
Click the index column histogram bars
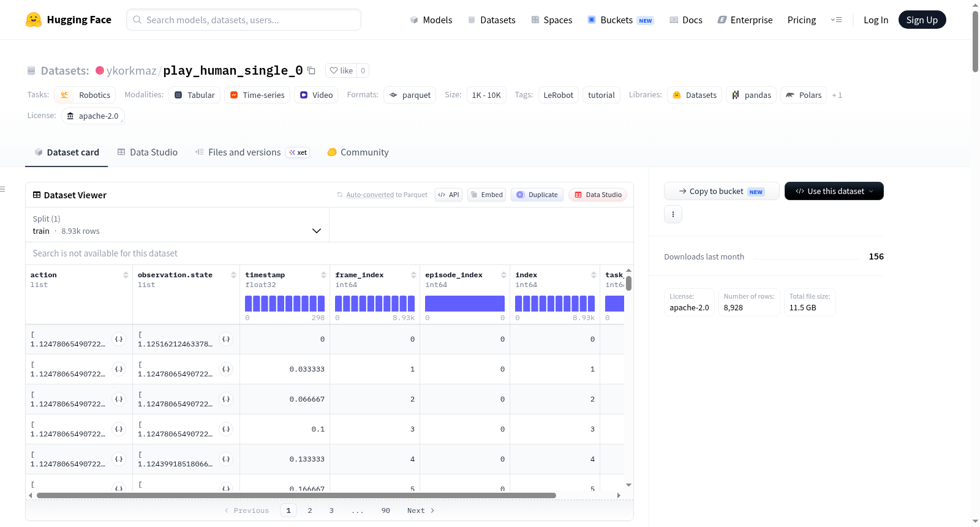coord(555,304)
